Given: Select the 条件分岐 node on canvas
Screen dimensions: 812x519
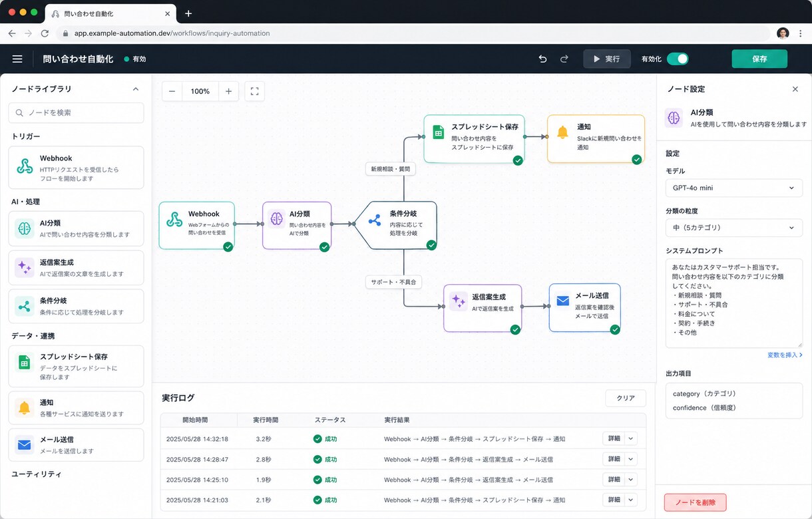Looking at the screenshot, I should [x=395, y=226].
